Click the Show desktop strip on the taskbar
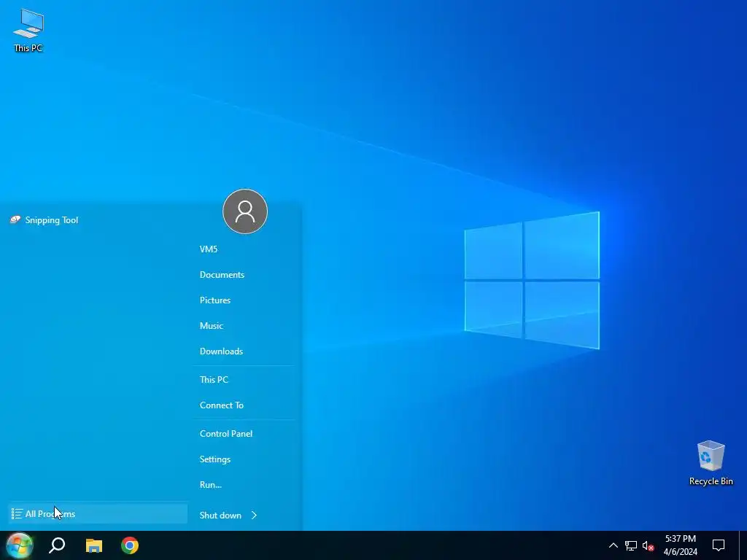 [743, 545]
